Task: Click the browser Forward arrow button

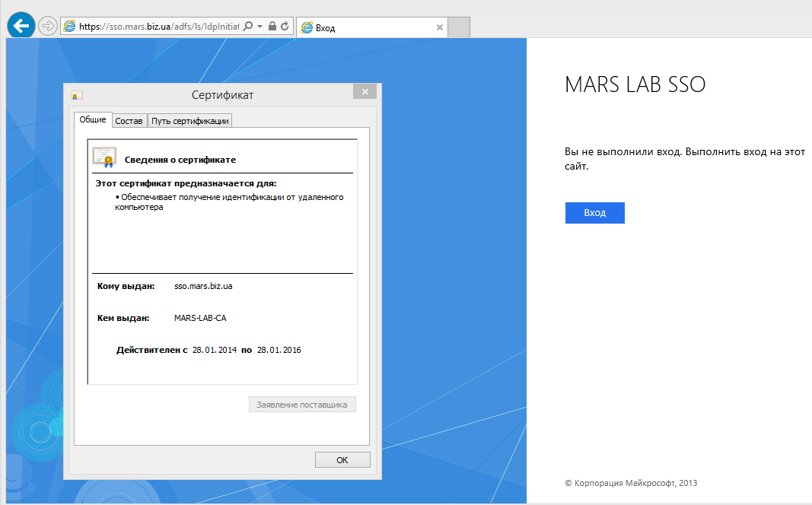Action: point(48,26)
